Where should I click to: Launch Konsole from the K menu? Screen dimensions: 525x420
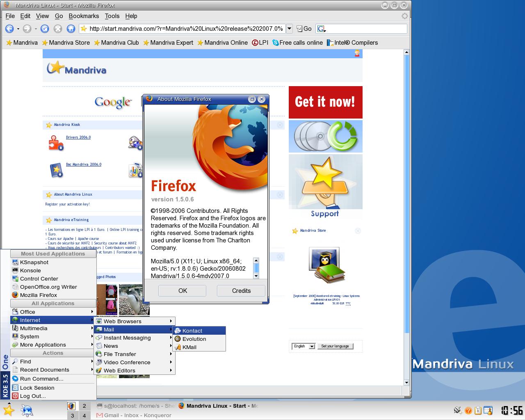coord(53,270)
